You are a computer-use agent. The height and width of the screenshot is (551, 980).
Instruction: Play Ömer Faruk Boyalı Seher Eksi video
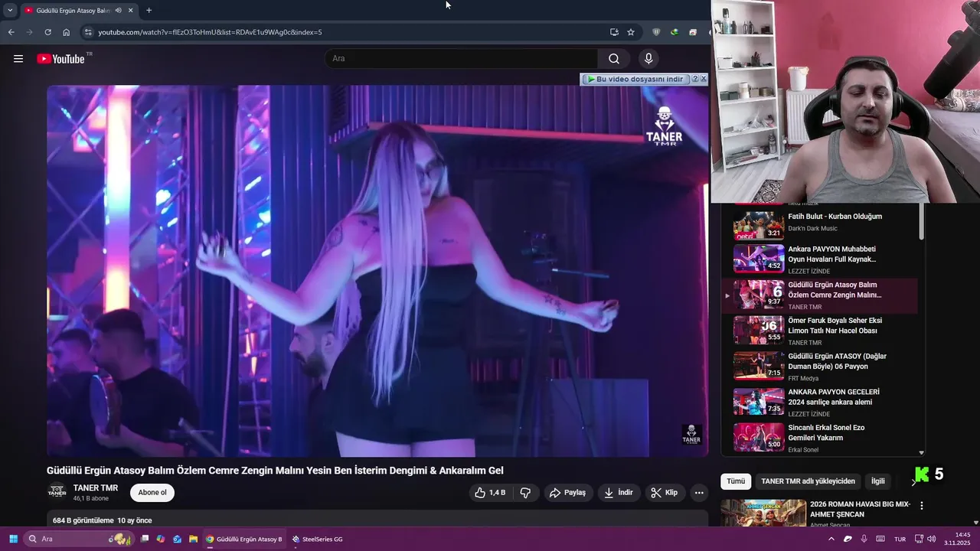pyautogui.click(x=819, y=331)
